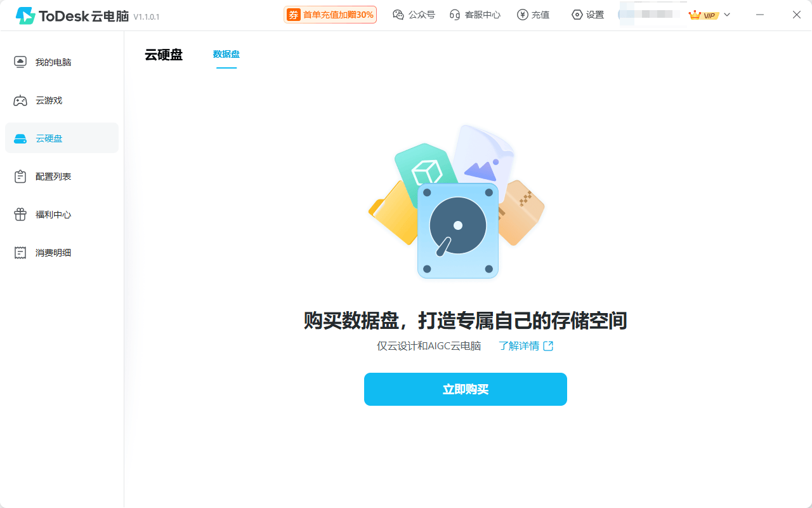Minimize the ToDesk window

(760, 15)
